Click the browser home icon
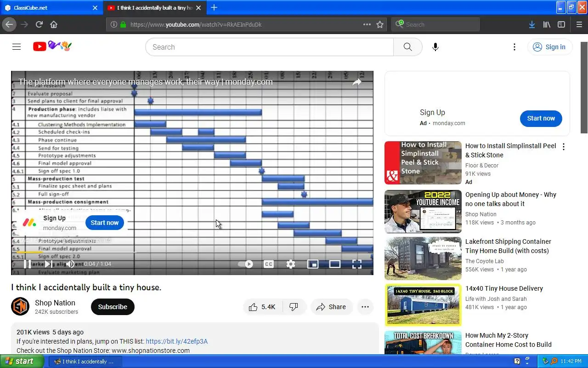The width and height of the screenshot is (588, 368). 54,24
